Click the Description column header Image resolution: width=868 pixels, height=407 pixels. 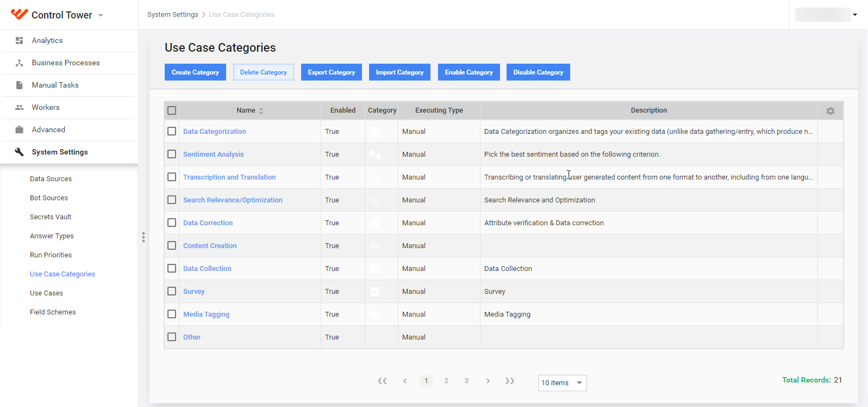648,110
